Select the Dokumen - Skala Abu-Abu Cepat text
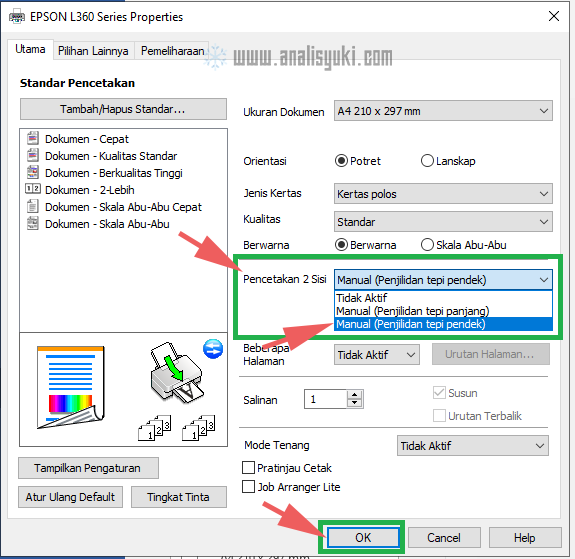The width and height of the screenshot is (575, 559). 124,207
